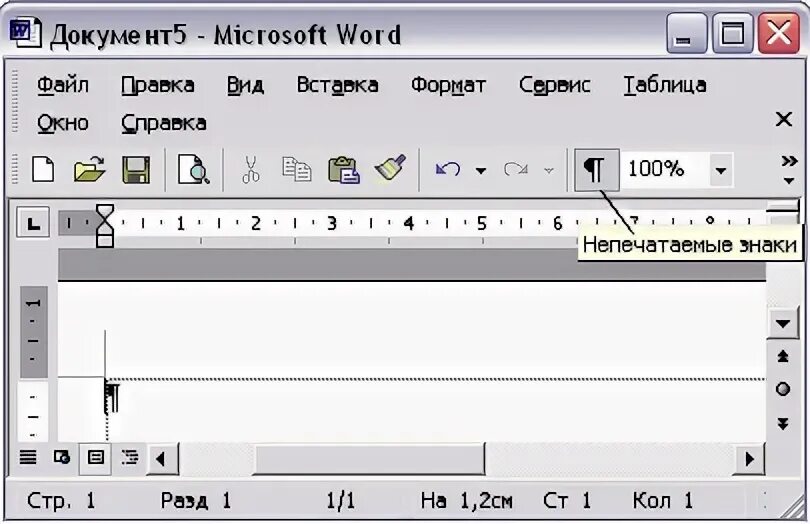The height and width of the screenshot is (524, 810).
Task: Maximize the Word window
Action: [732, 34]
